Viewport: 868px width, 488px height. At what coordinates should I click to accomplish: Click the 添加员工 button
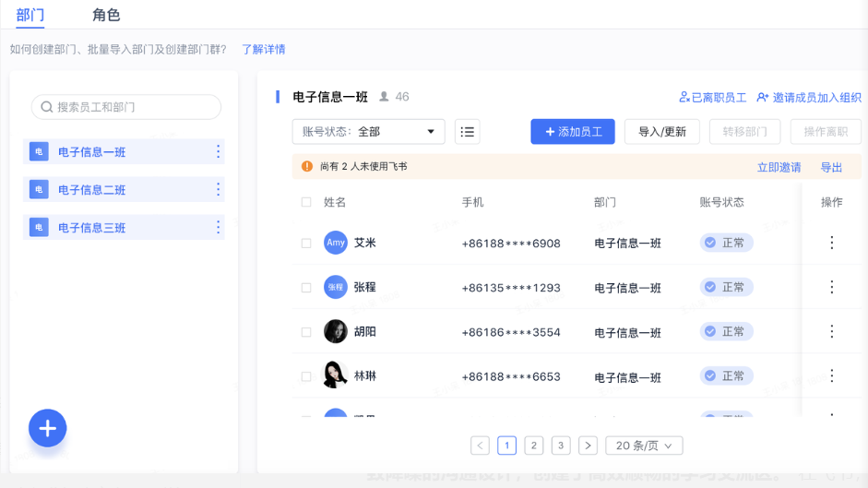[x=573, y=132]
